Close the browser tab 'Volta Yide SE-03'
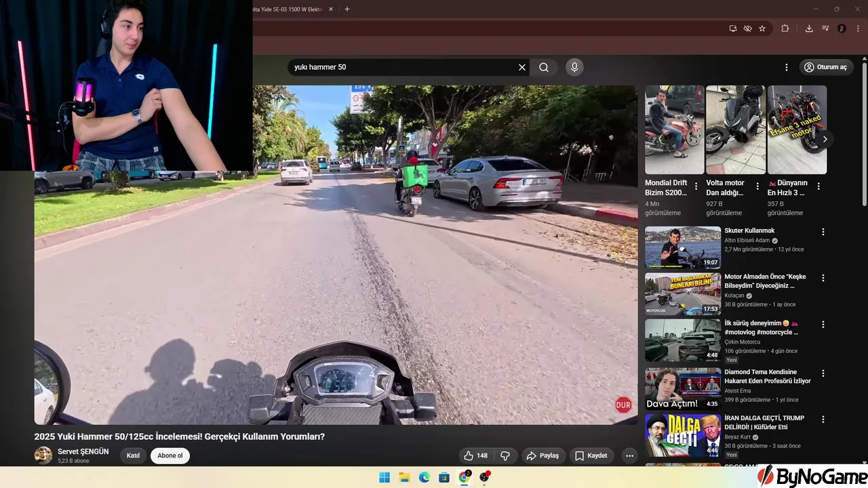Screen dimensions: 868x488 [x=330, y=9]
